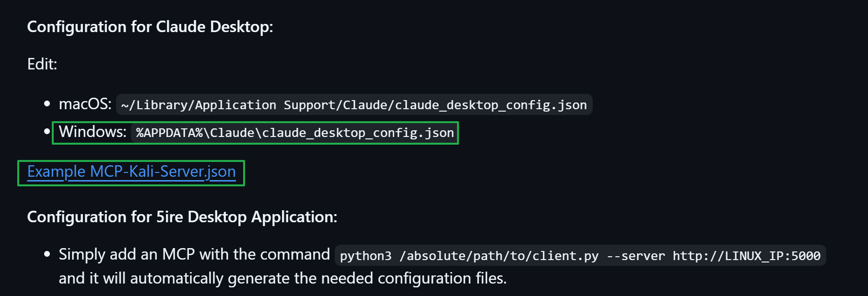
Task: Click "~/Library/Application" in the macOS path
Action: (x=199, y=105)
